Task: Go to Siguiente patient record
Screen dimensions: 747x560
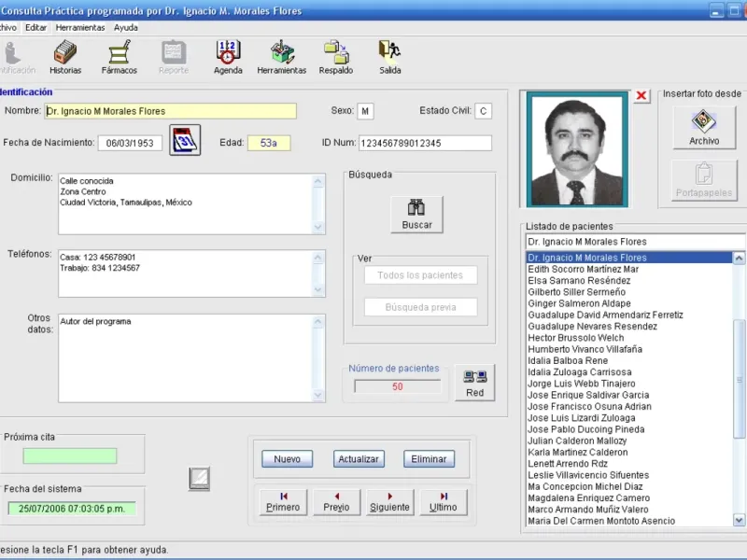Action: [x=389, y=502]
